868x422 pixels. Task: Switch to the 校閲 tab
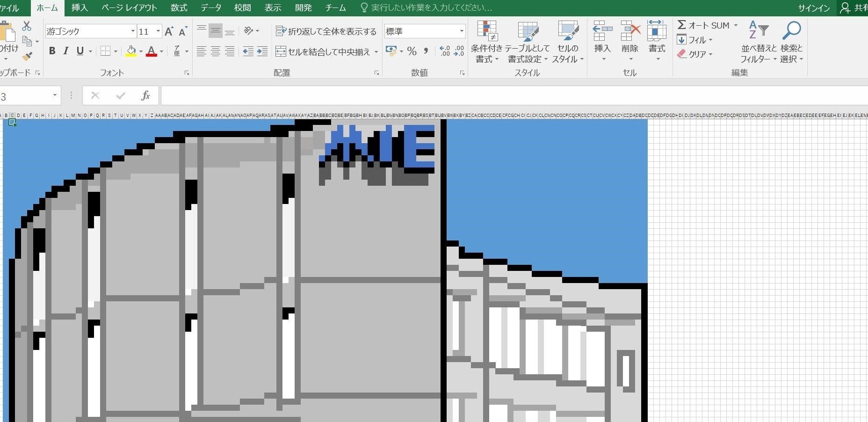click(x=242, y=8)
